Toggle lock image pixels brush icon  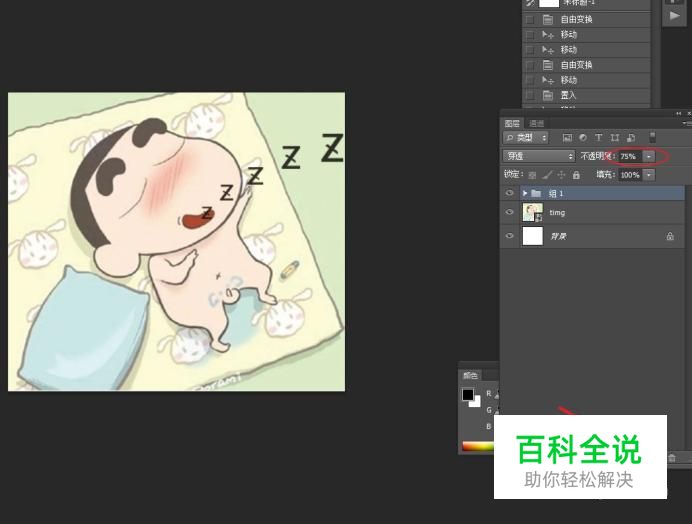click(x=547, y=175)
